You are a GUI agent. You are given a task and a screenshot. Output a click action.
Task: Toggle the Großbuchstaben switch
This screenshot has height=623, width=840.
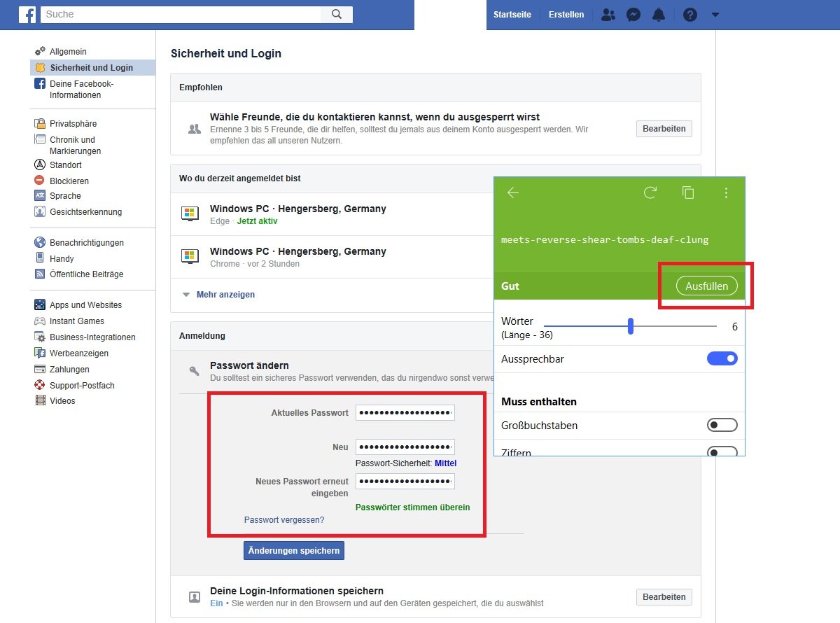[722, 425]
